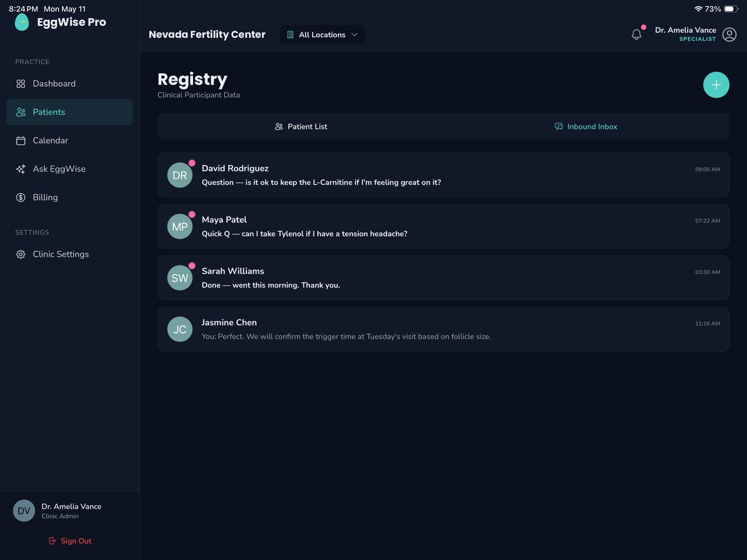Click the SW avatar for Sarah Williams

(180, 278)
